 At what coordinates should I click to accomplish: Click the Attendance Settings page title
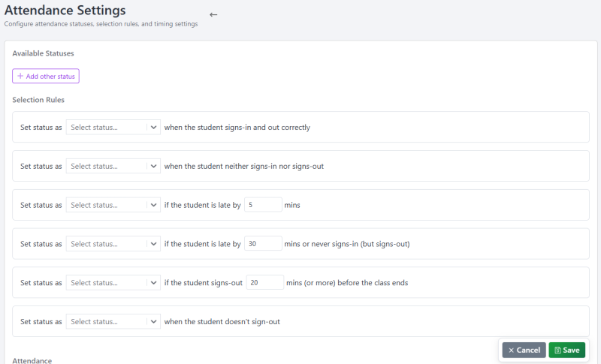tap(65, 11)
